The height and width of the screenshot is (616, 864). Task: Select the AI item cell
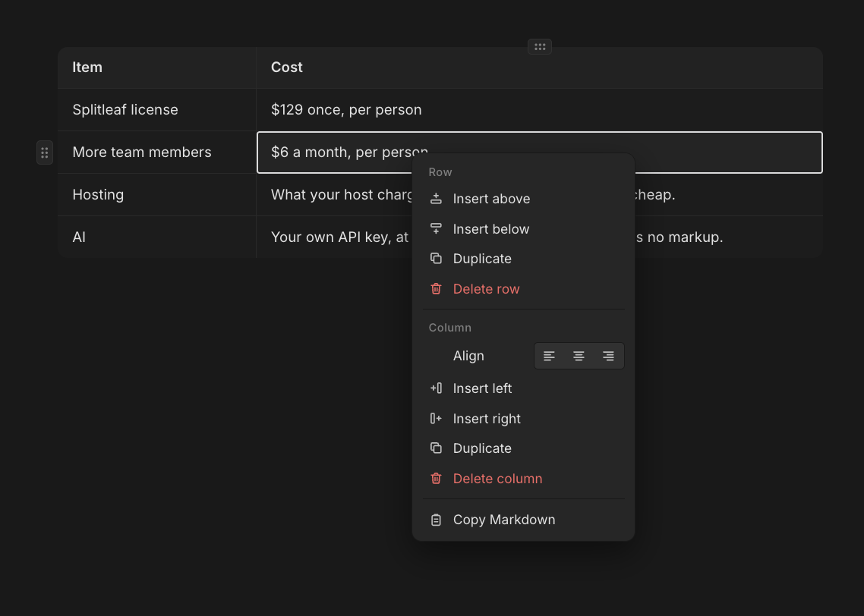(157, 237)
